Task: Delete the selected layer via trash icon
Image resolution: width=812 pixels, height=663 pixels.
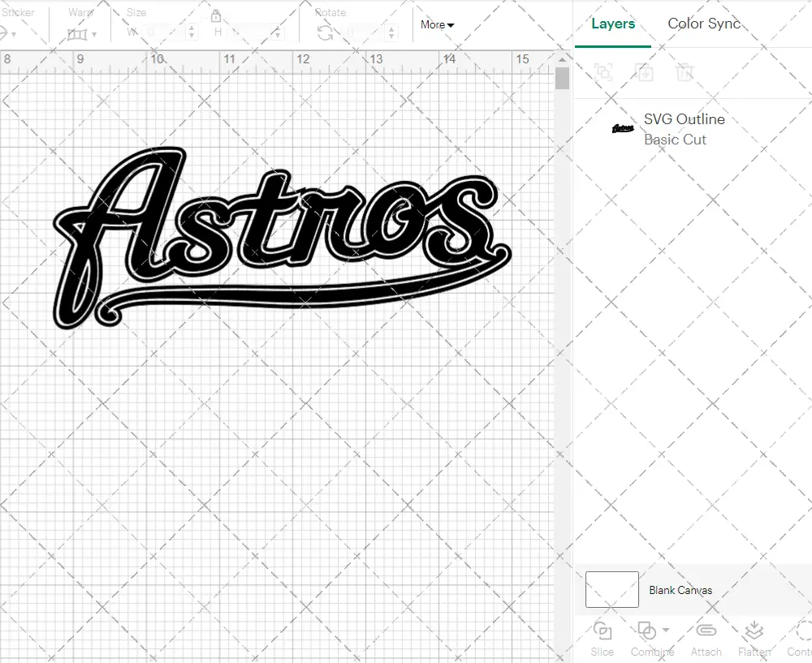Action: click(x=685, y=72)
